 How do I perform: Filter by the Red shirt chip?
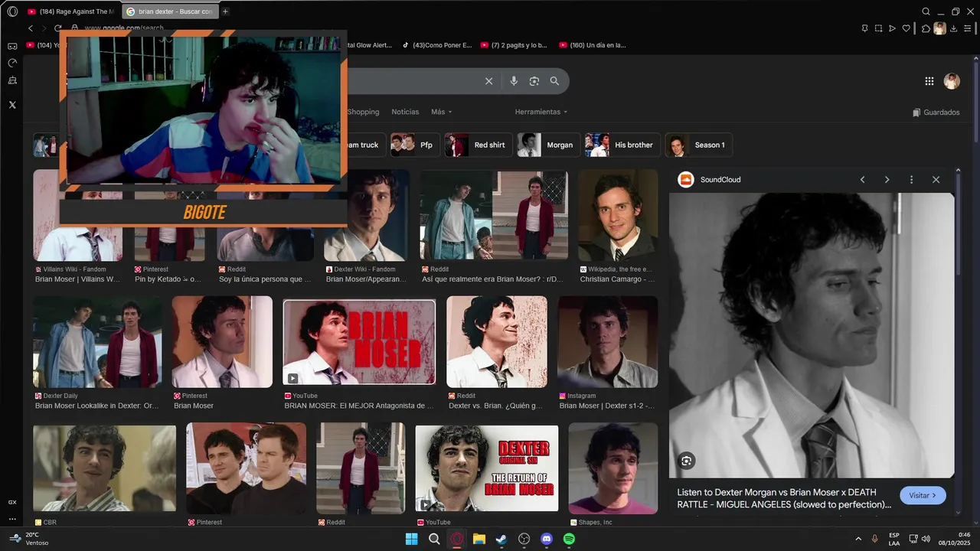pyautogui.click(x=478, y=145)
